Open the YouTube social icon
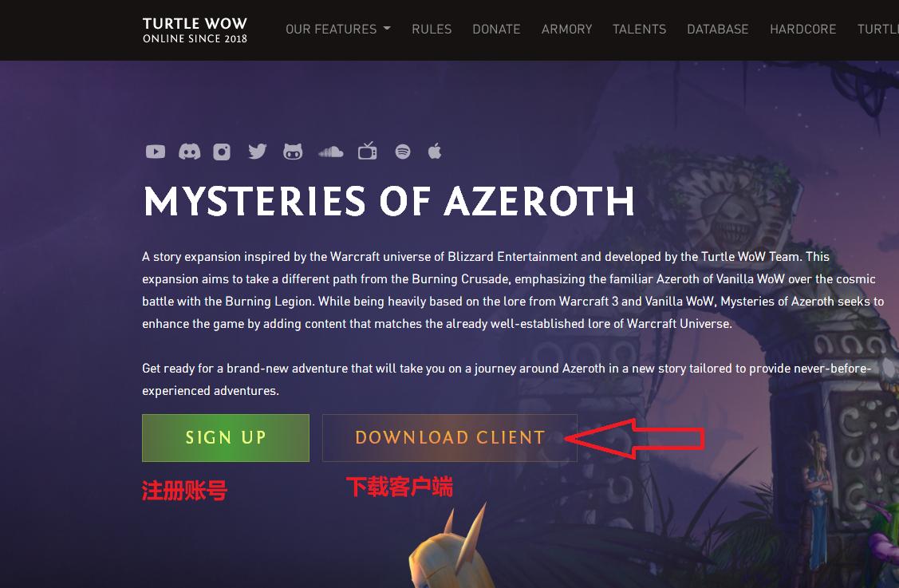This screenshot has height=588, width=899. point(156,152)
